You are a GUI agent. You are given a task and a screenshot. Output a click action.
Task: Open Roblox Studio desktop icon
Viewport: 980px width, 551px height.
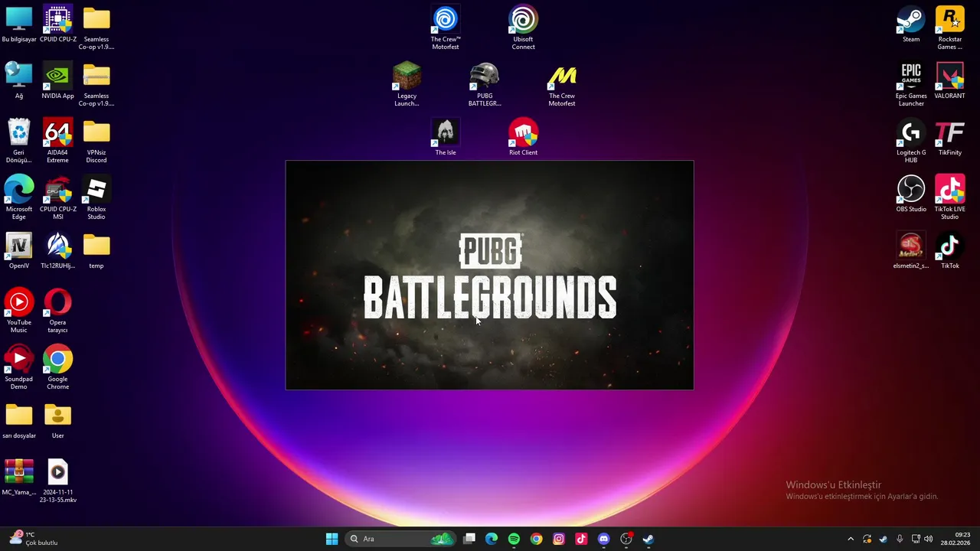point(96,198)
